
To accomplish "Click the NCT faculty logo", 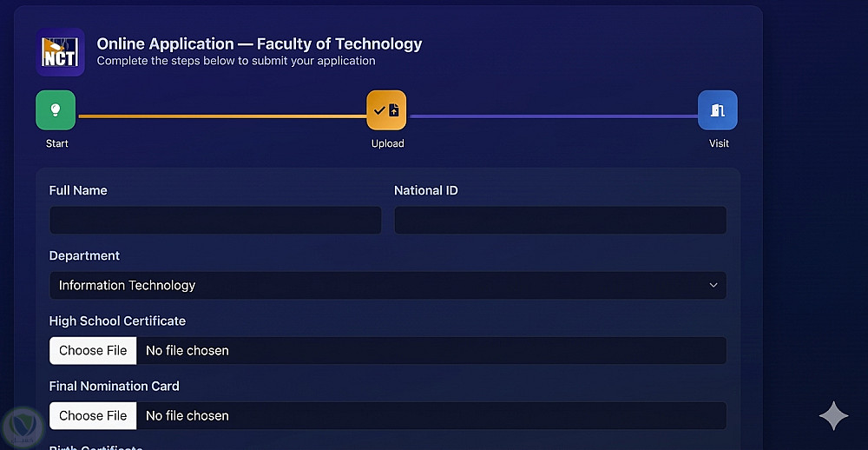I will (60, 52).
